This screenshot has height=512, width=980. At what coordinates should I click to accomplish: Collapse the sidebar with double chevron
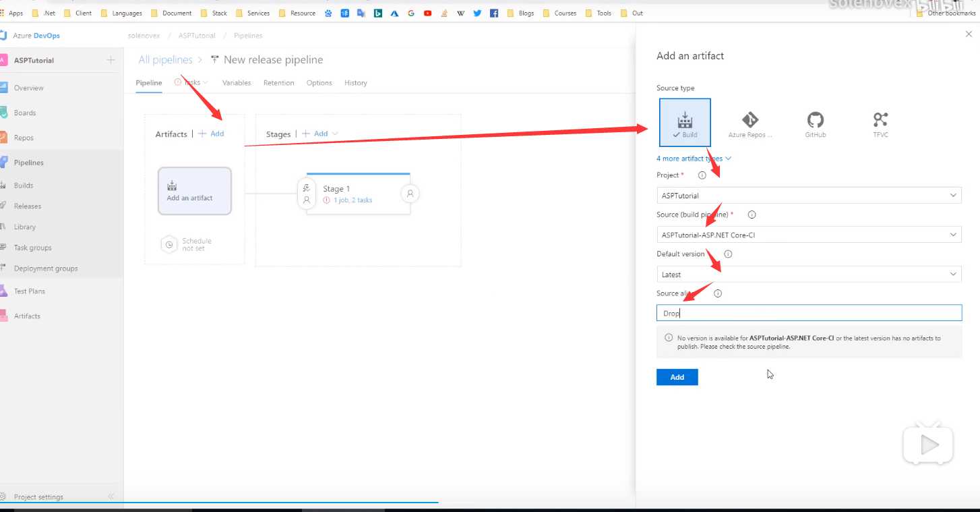pyautogui.click(x=111, y=497)
